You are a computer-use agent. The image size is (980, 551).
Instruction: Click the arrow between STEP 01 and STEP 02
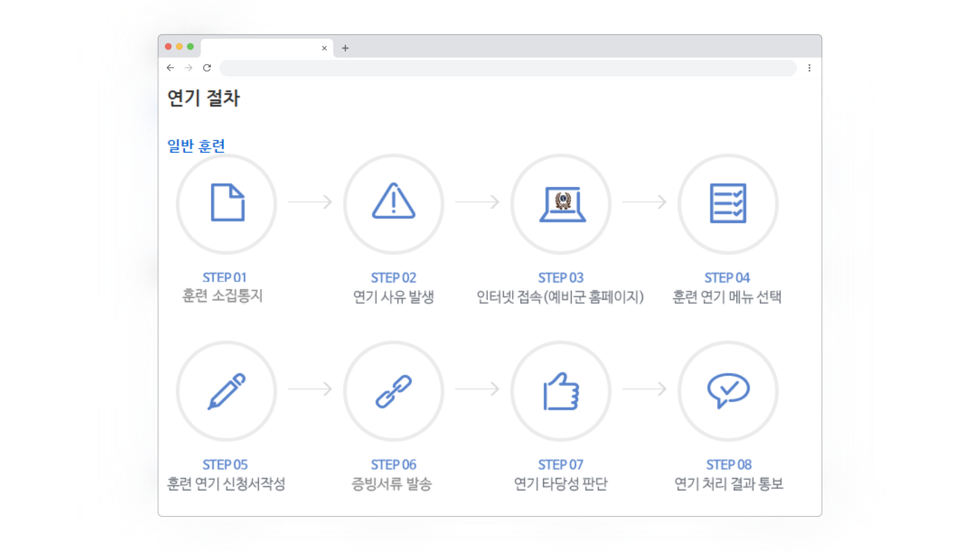(310, 202)
